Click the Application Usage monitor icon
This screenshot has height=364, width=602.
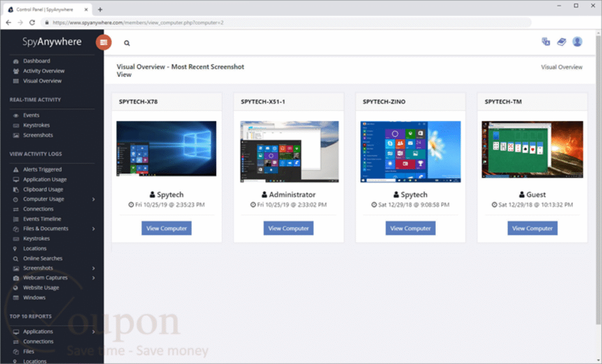tap(16, 180)
